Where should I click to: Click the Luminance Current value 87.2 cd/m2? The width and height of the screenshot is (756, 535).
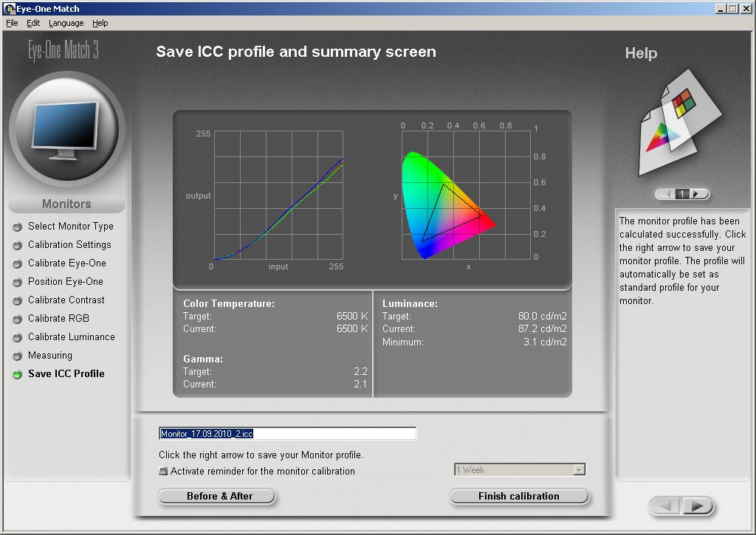coord(543,328)
